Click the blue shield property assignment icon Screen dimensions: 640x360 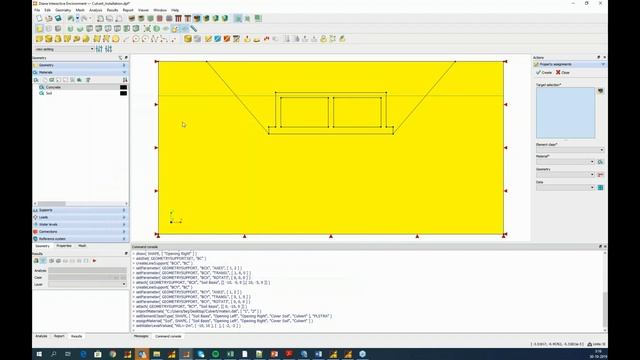point(218,39)
